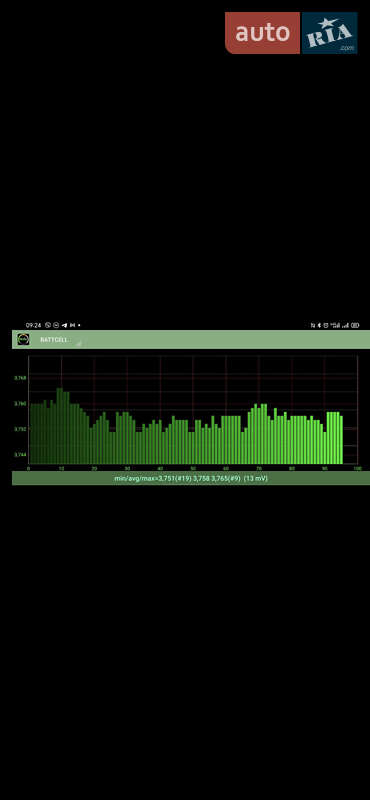Image resolution: width=370 pixels, height=800 pixels.
Task: Click the dark blue RIA.com logo block
Action: click(x=330, y=33)
